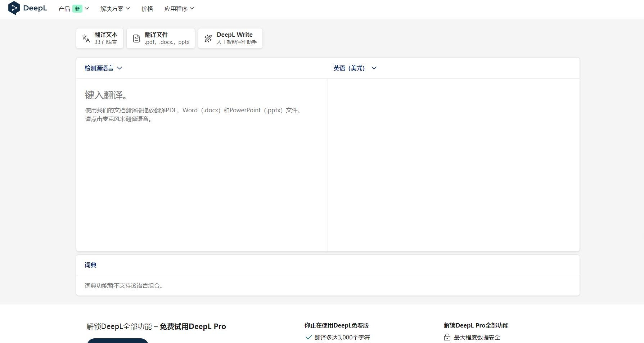Click the DeepL wordmark text

tap(35, 8)
